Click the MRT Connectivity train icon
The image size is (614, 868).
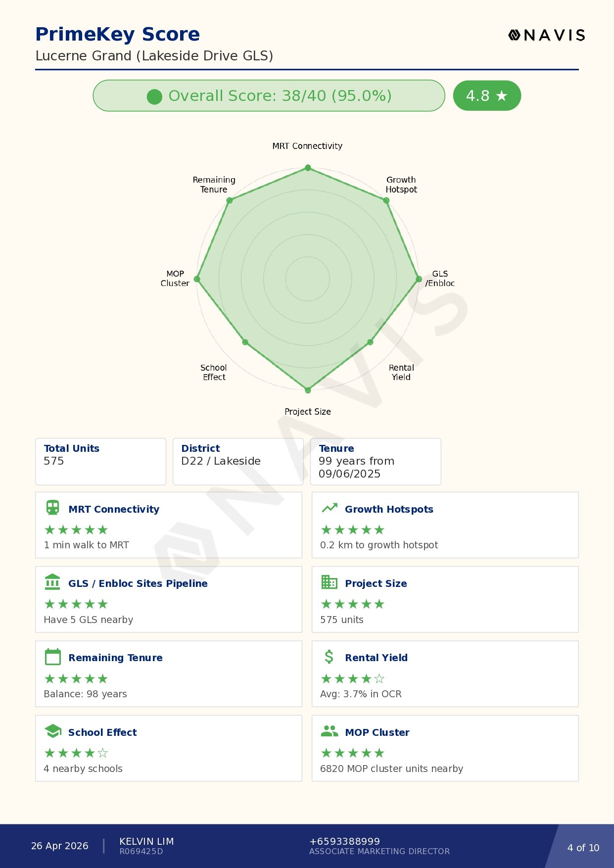tap(52, 508)
